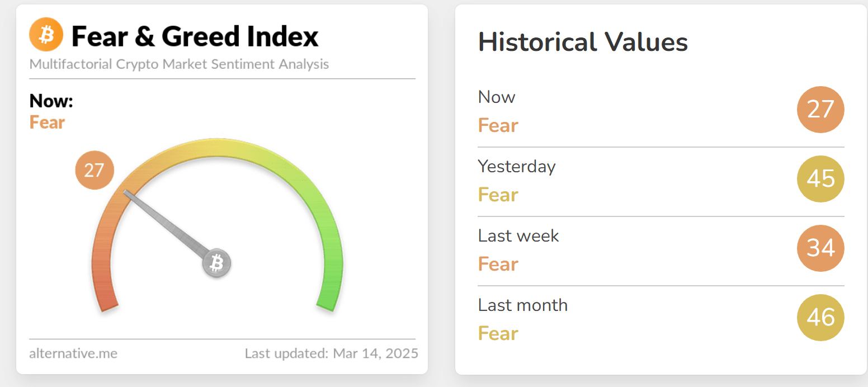Viewport: 868px width, 387px height.
Task: Select the Yesterday row label
Action: click(516, 167)
